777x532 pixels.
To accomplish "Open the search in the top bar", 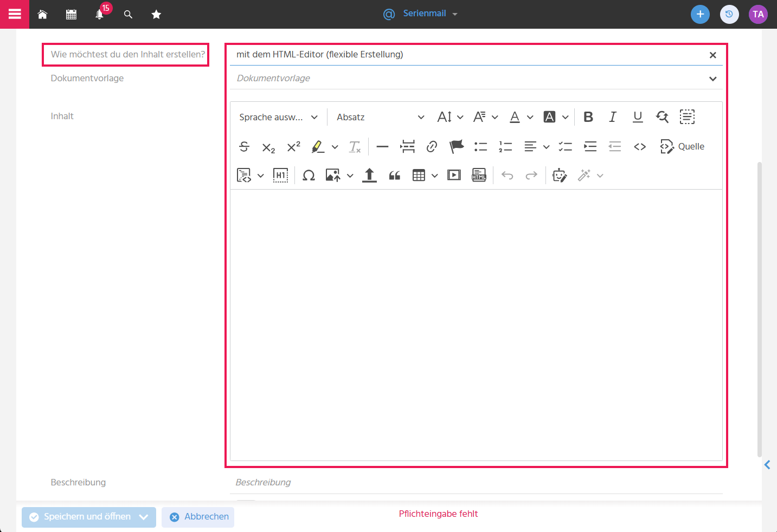I will (128, 15).
